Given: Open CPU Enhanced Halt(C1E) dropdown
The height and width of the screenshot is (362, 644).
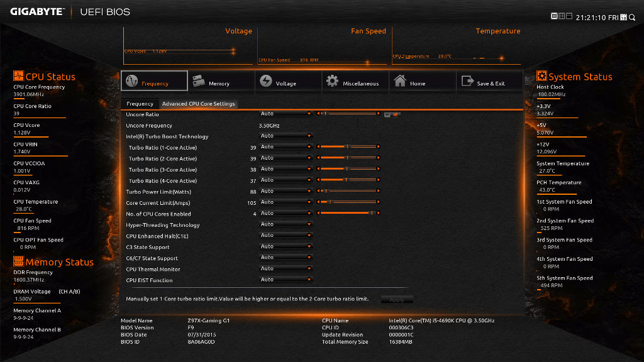Looking at the screenshot, I should 286,236.
